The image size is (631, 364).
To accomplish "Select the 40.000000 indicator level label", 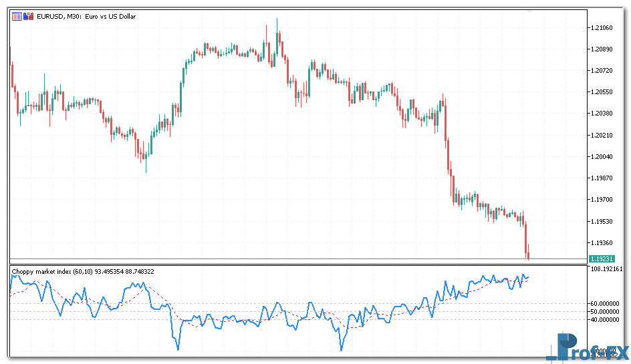I will click(606, 319).
